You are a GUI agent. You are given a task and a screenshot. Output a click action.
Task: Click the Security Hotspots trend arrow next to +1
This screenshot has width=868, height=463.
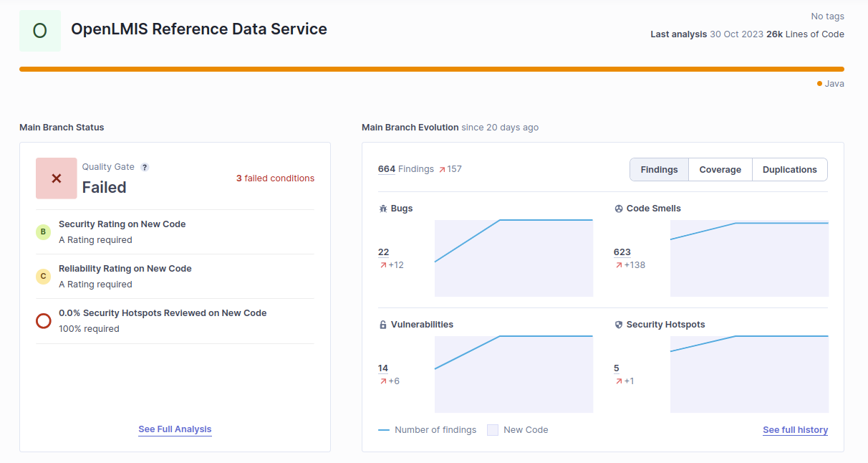click(x=618, y=381)
